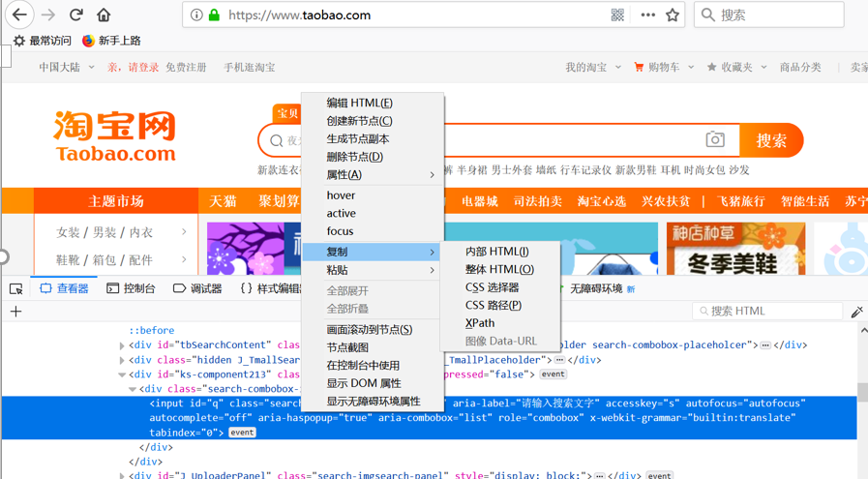Open the 我的淘宝 dropdown
868x479 pixels.
click(593, 67)
